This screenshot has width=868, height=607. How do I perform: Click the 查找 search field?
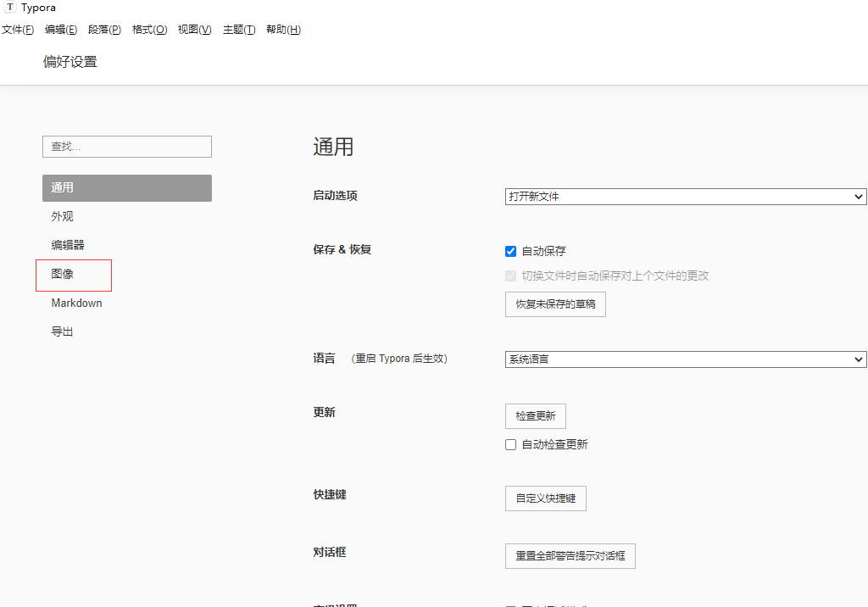127,147
